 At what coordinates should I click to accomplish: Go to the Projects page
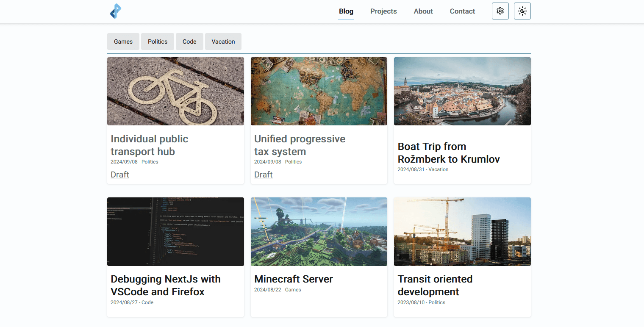click(x=383, y=11)
